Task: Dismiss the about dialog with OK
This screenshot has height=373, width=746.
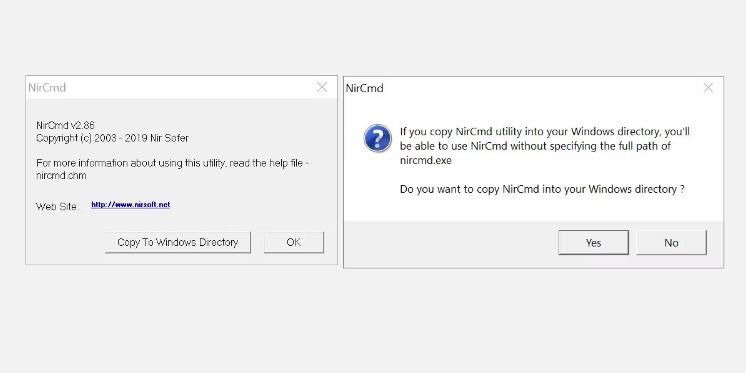Action: point(294,243)
